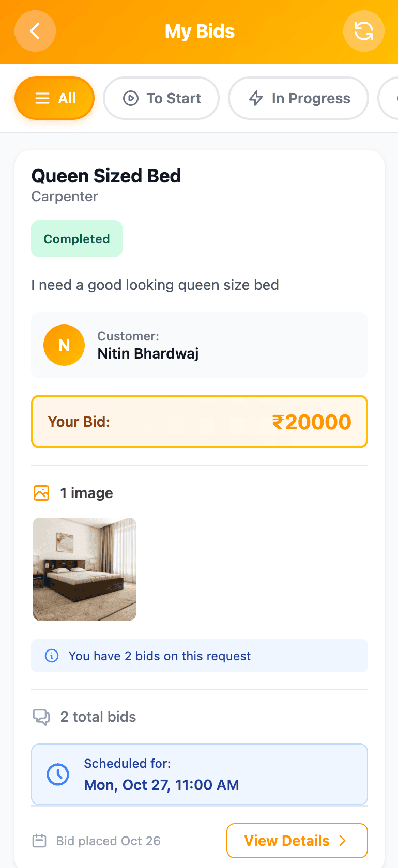
Task: Open the queen bed photo thumbnail
Action: (85, 569)
